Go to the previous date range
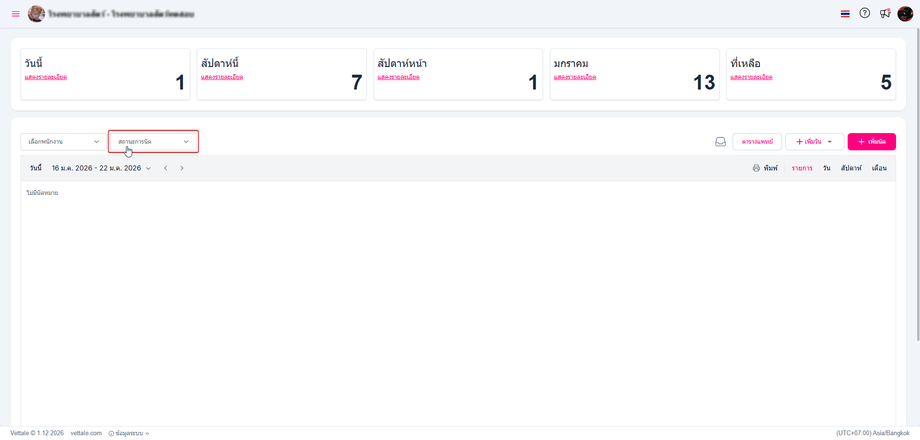 pos(166,168)
